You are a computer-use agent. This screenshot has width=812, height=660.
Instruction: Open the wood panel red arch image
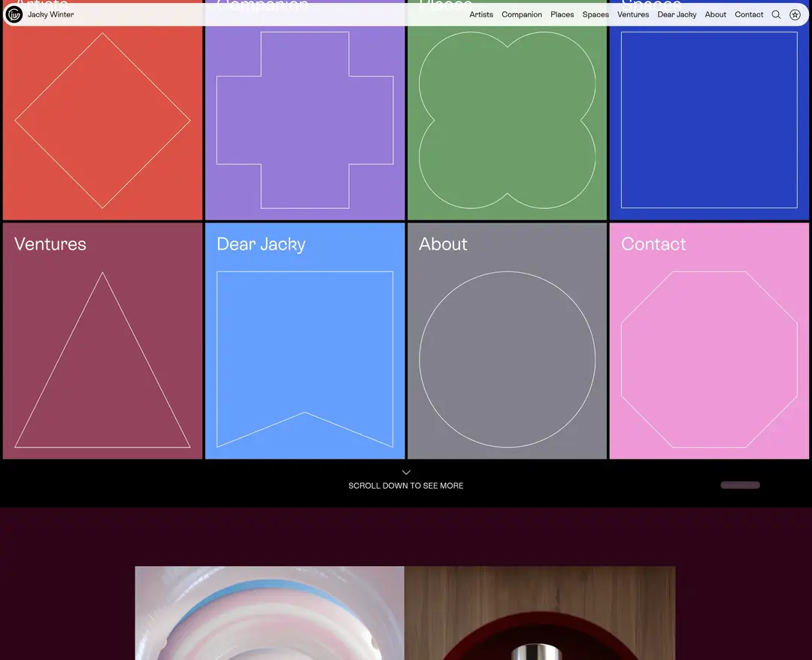pos(540,613)
